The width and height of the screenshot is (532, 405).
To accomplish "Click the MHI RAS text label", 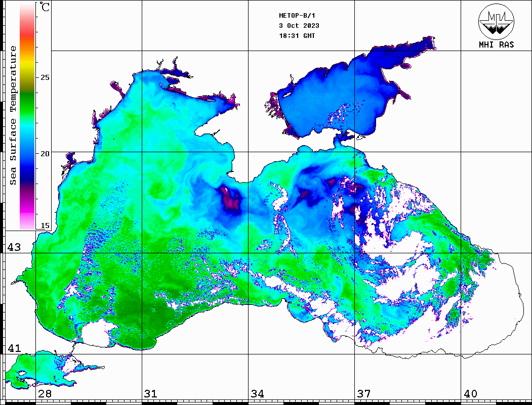I will point(496,44).
